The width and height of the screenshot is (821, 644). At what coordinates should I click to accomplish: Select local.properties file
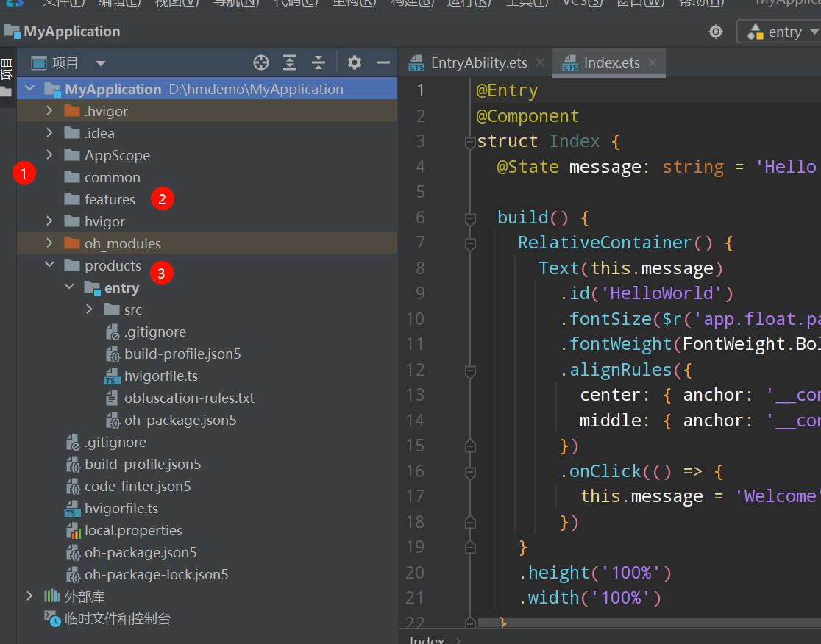133,530
